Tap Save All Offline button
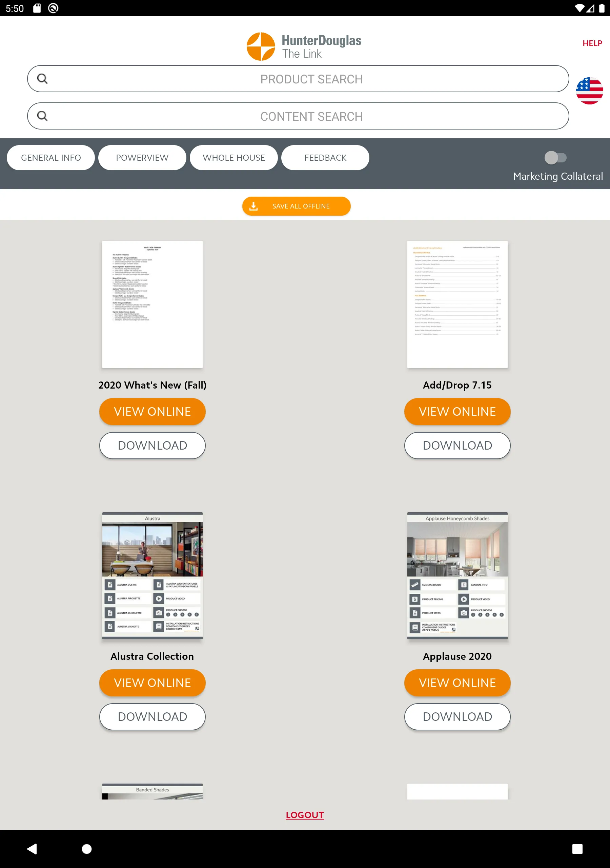610x868 pixels. [296, 206]
